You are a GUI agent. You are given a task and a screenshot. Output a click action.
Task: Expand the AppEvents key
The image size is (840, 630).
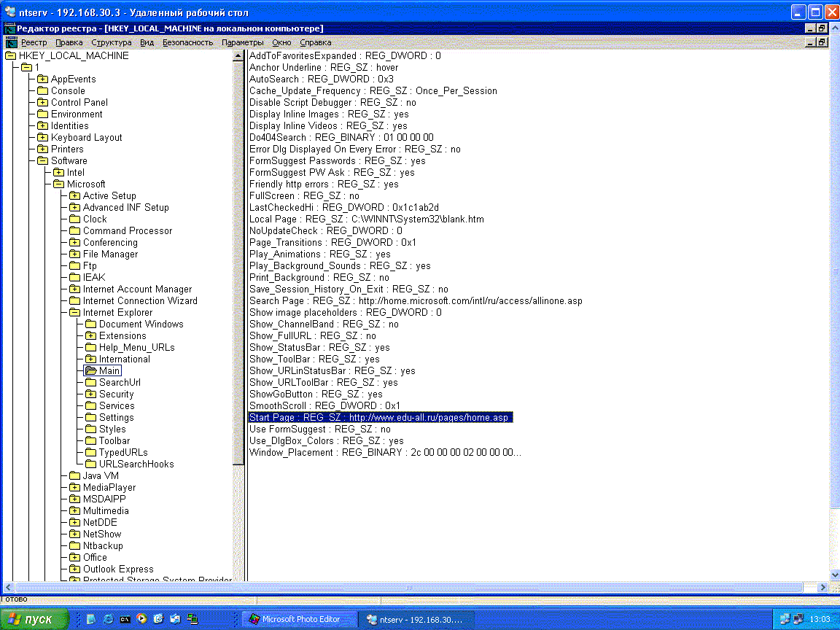pos(42,79)
